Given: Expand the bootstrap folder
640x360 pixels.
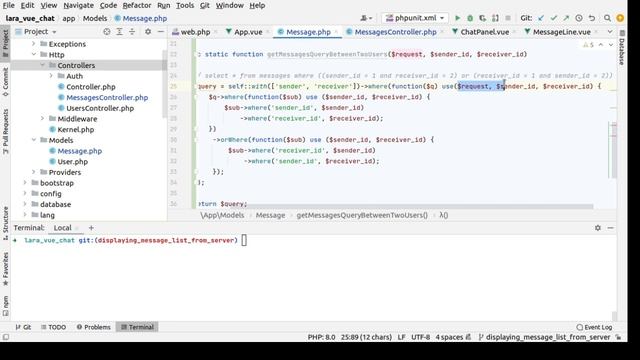Looking at the screenshot, I should (25, 183).
